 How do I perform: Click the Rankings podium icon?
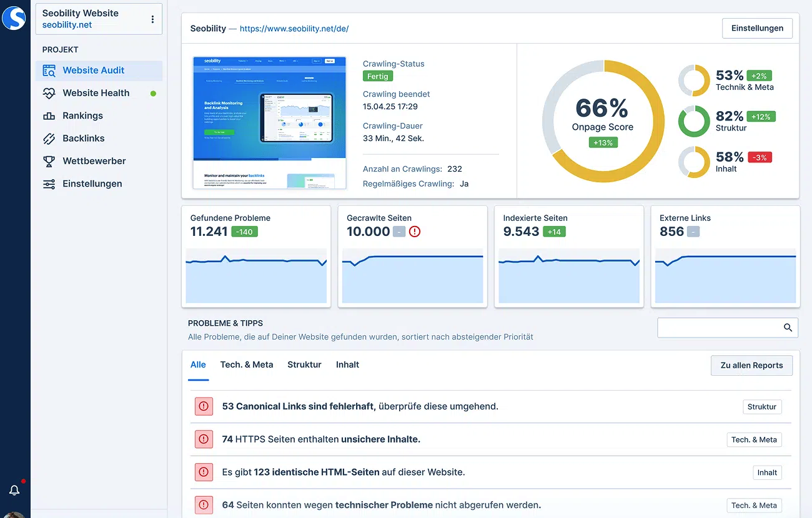pyautogui.click(x=49, y=116)
